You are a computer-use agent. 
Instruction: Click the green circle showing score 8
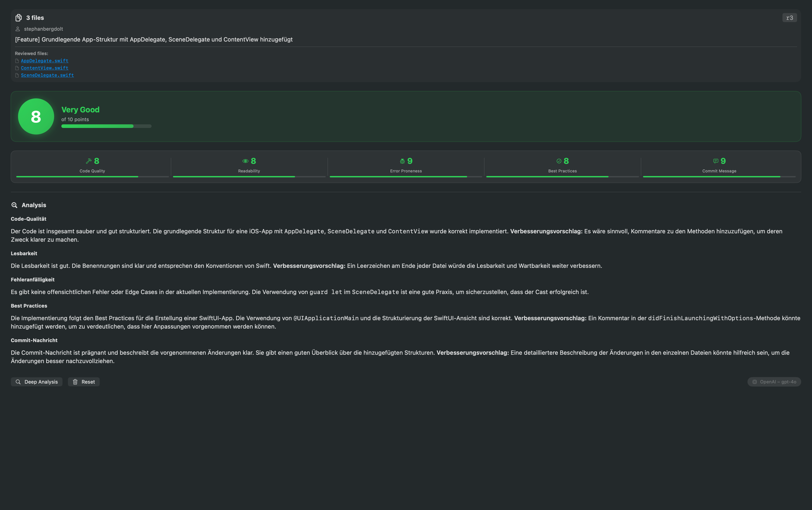[36, 116]
